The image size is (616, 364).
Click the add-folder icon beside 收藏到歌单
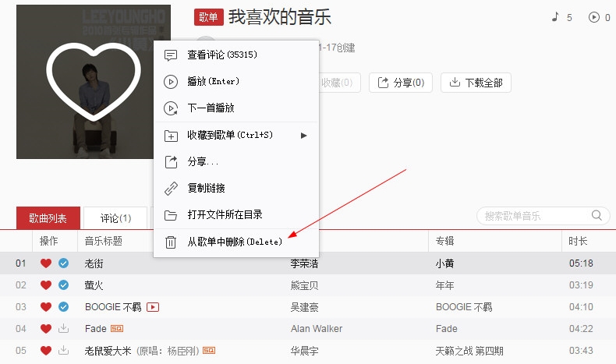point(171,136)
